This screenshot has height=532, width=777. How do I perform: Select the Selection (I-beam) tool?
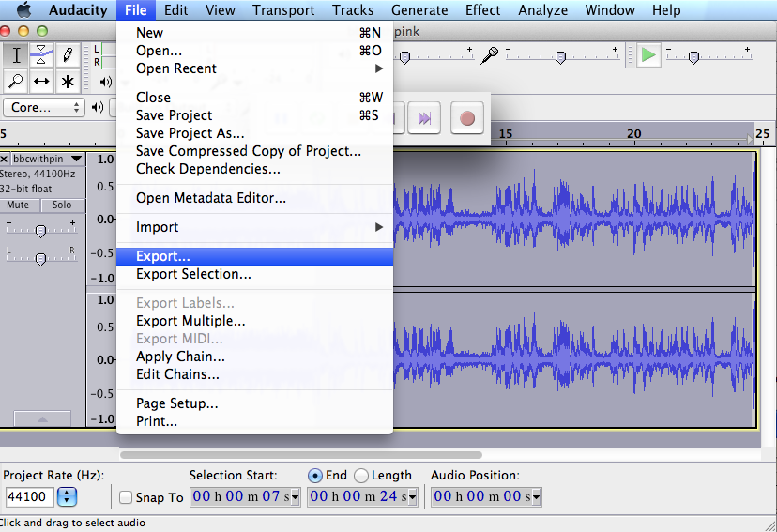[16, 55]
